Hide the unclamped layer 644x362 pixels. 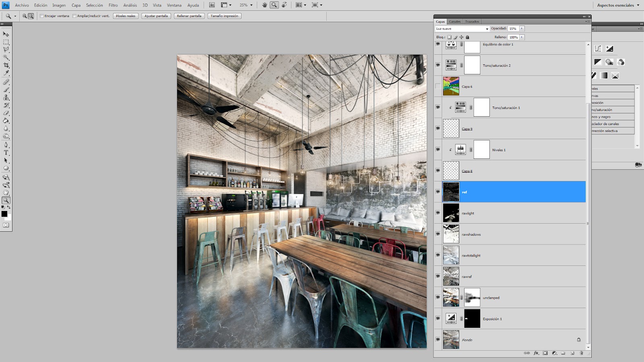(438, 297)
